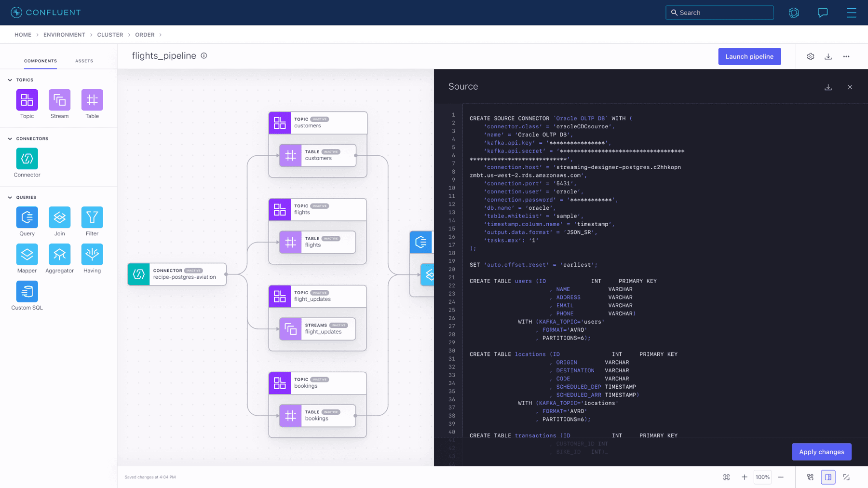This screenshot has height=488, width=868.
Task: Open the support help icon in header
Action: [794, 13]
